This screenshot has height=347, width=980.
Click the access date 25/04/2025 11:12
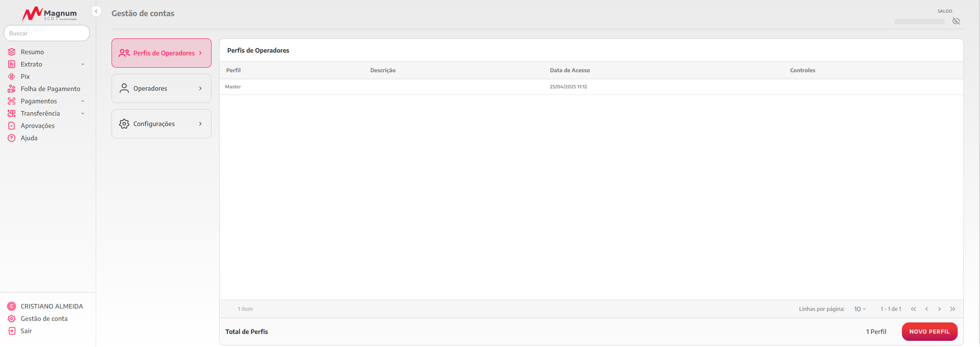coord(568,87)
